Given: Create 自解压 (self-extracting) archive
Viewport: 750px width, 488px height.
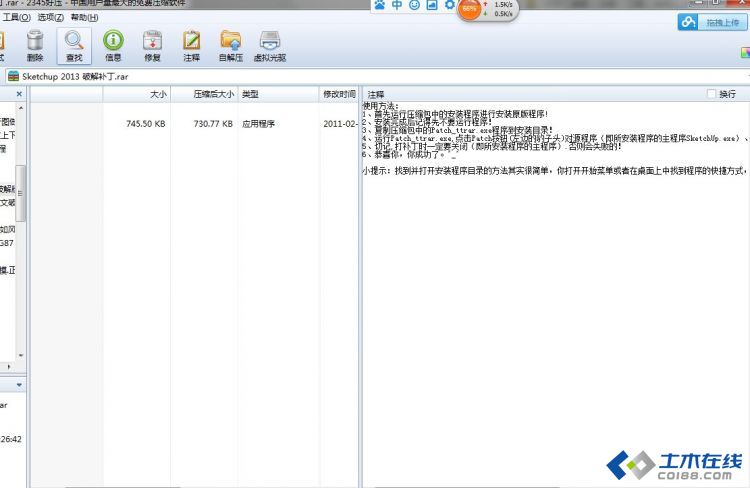Looking at the screenshot, I should click(231, 46).
